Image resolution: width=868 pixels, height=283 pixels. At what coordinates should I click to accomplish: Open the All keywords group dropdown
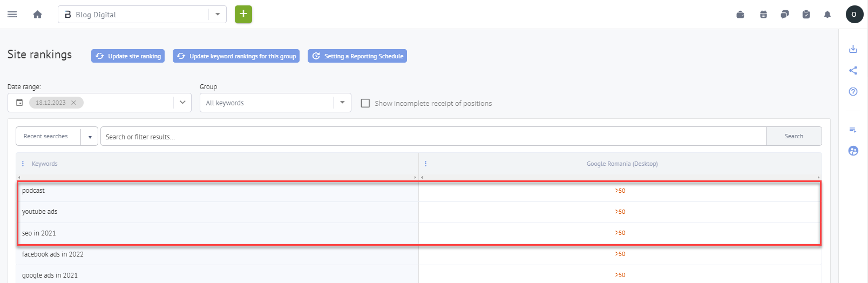point(342,103)
